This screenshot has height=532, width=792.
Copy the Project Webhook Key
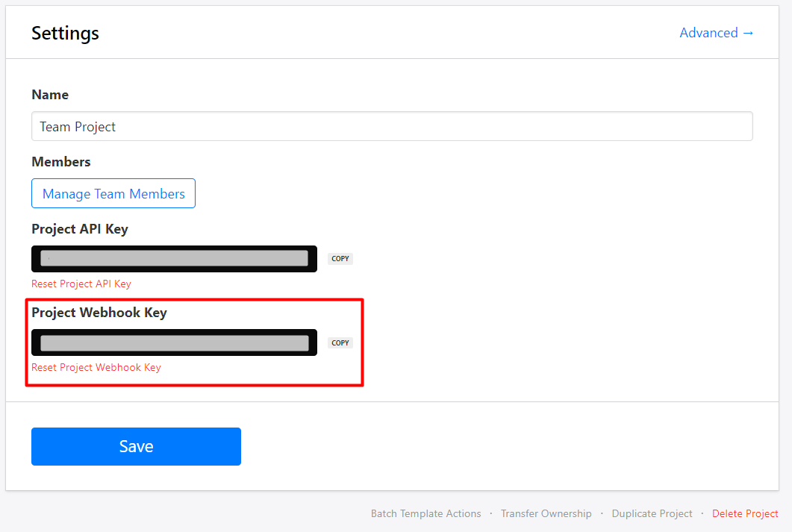coord(340,342)
